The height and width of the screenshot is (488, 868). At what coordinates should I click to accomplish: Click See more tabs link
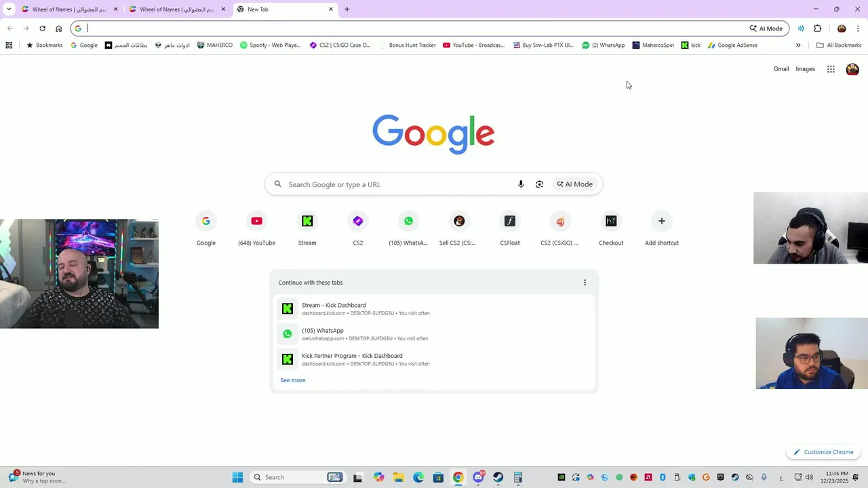pos(293,380)
